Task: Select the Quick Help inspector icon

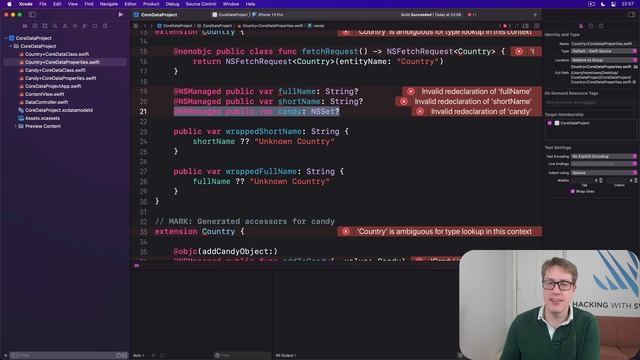Action: click(x=601, y=26)
